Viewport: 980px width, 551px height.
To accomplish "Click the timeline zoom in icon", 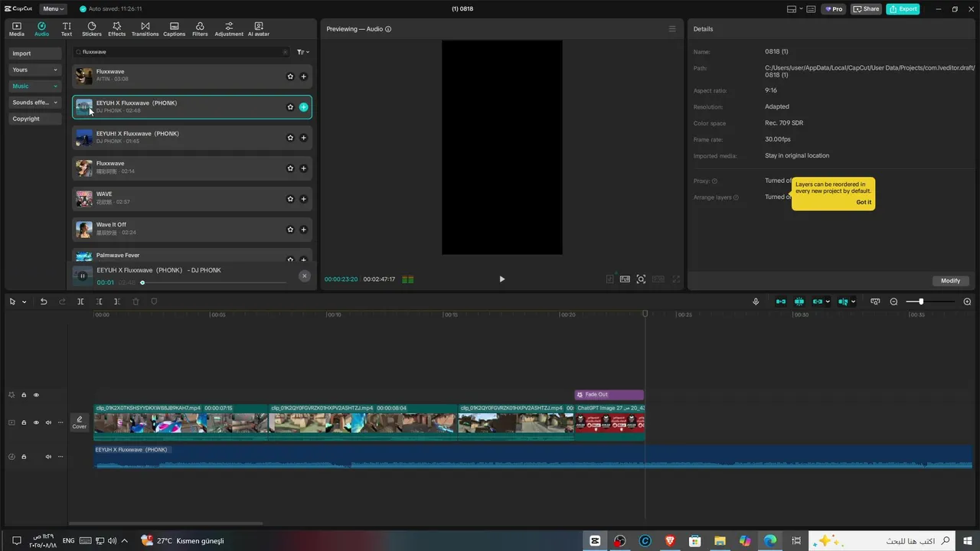I will pos(967,302).
